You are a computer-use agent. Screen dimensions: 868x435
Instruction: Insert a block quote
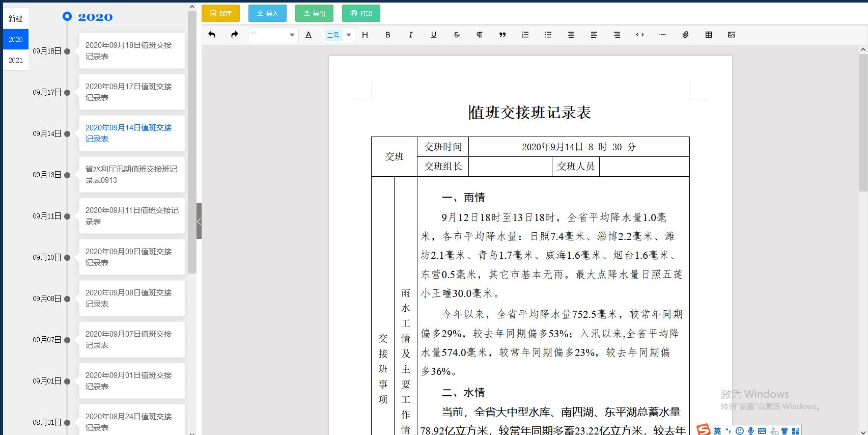coord(502,35)
